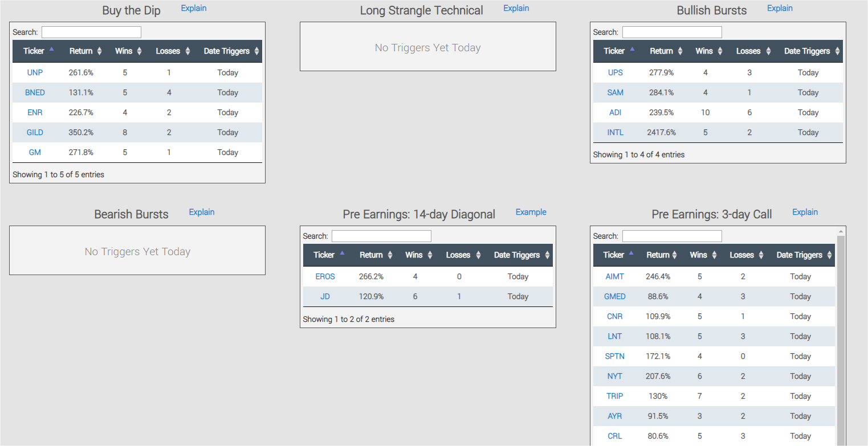Sort Buy the Dip by Losses column
This screenshot has width=868, height=446.
tap(173, 51)
